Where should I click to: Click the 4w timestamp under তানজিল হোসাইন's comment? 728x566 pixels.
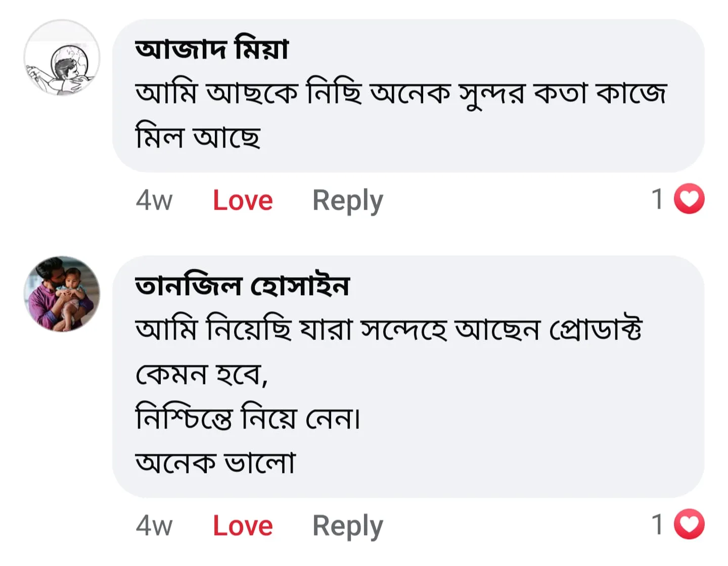(154, 526)
